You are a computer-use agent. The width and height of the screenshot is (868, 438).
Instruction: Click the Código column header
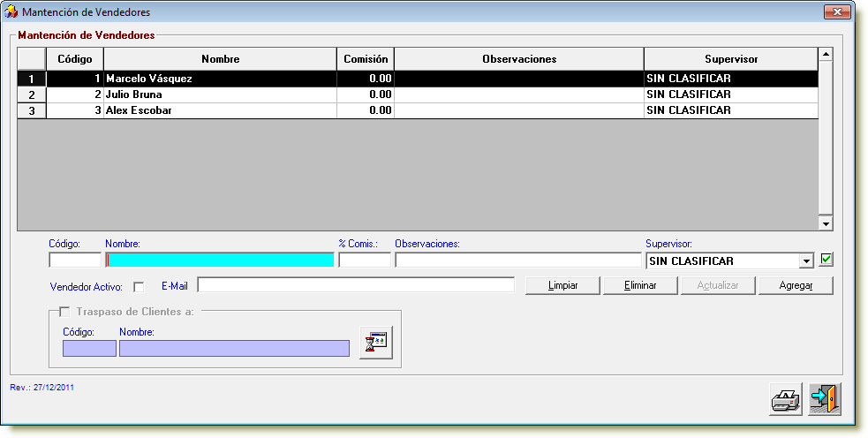[x=75, y=59]
